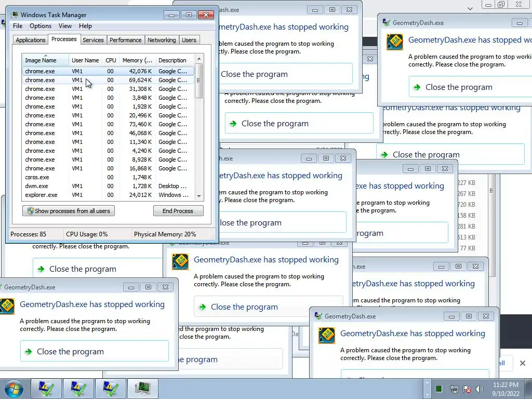Sort processes by User Name column
The width and height of the screenshot is (532, 399).
coord(85,60)
